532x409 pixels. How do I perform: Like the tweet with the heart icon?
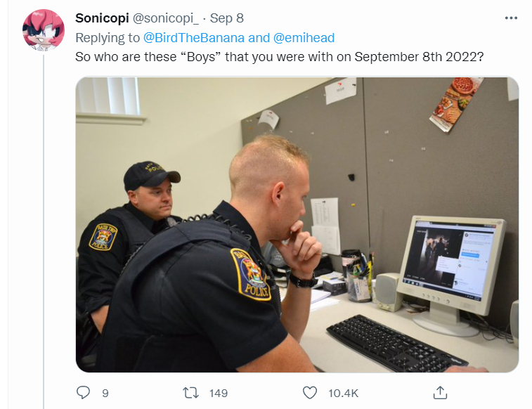coord(309,393)
